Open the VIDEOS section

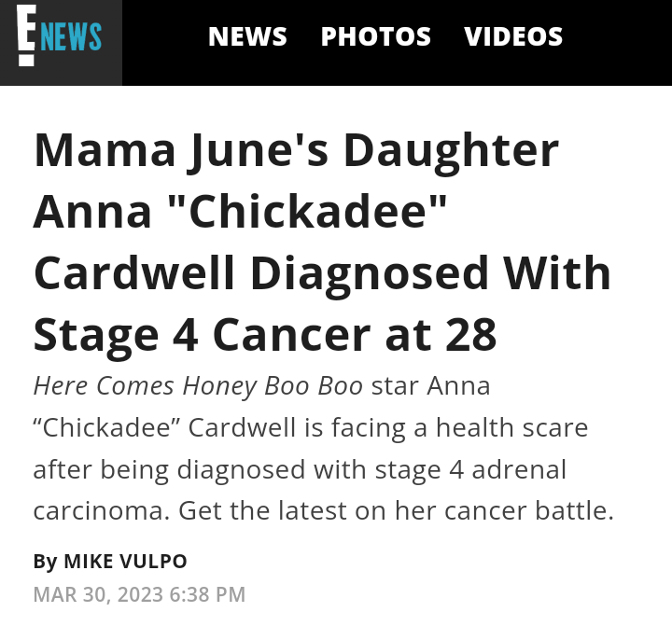click(513, 36)
